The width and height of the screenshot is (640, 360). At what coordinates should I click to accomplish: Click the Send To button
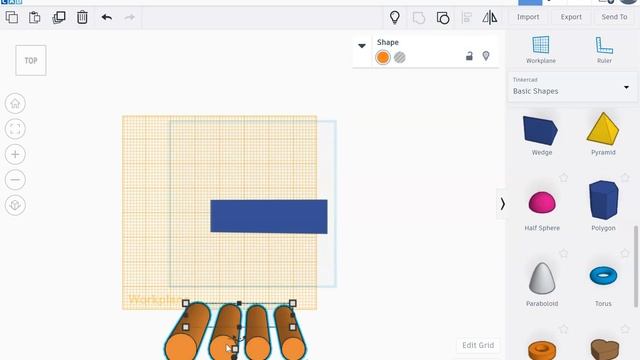point(614,17)
